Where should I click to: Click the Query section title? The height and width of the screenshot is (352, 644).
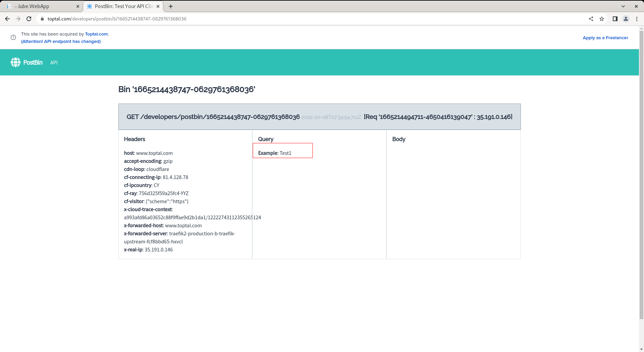266,139
